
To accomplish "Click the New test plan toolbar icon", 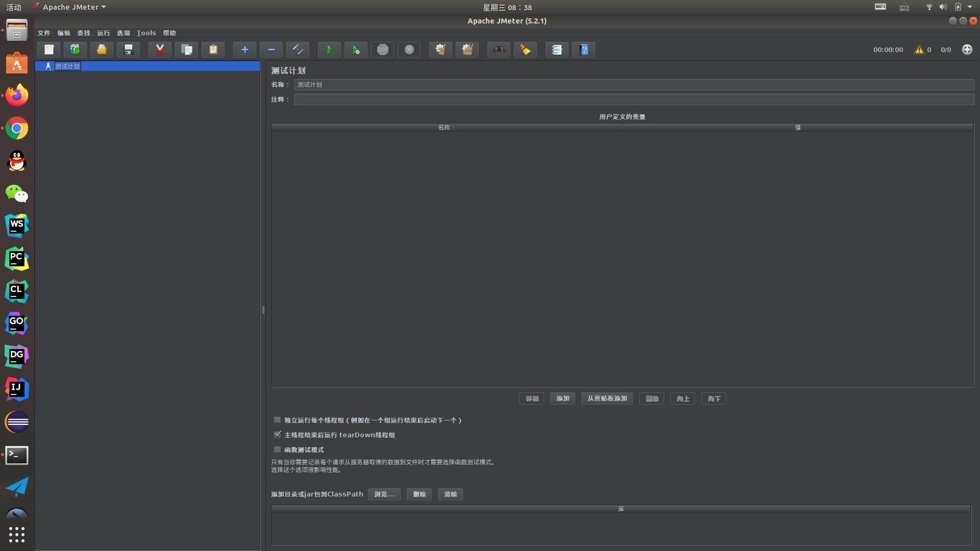I will click(x=49, y=49).
